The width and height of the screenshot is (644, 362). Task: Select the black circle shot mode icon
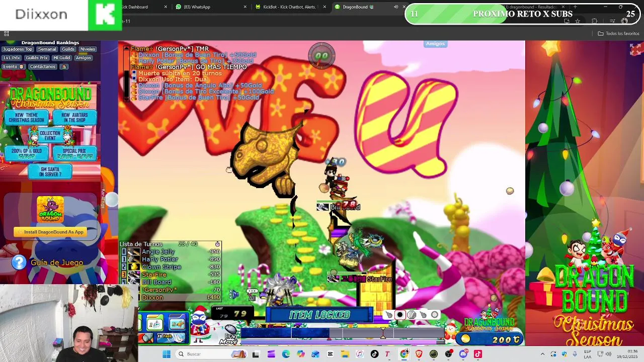[x=400, y=315]
